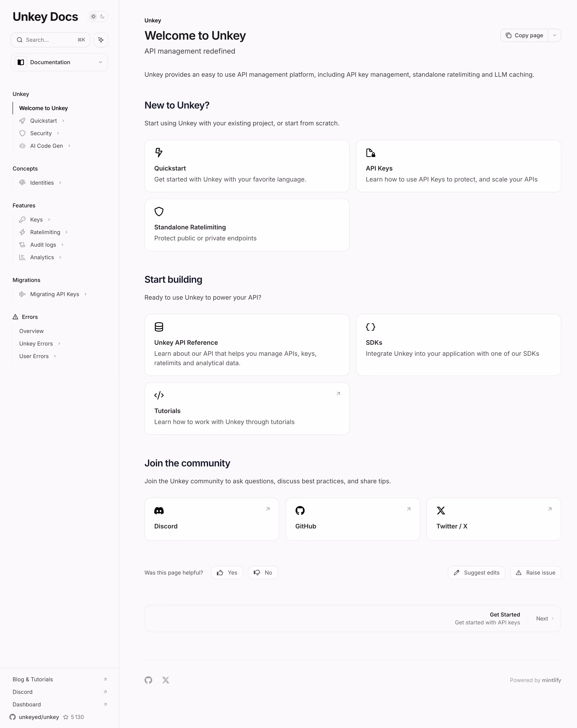Open the Documentation dropdown selector
The width and height of the screenshot is (577, 728).
[59, 62]
